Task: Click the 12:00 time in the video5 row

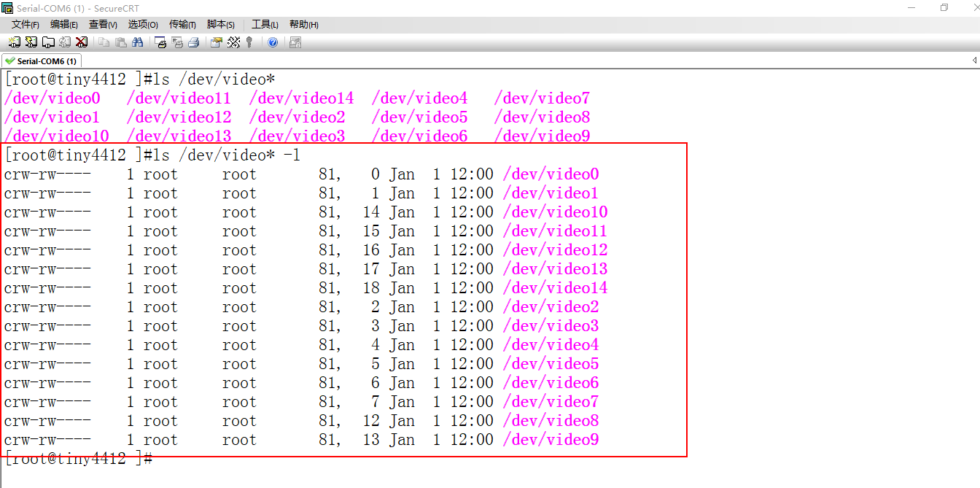Action: [472, 364]
